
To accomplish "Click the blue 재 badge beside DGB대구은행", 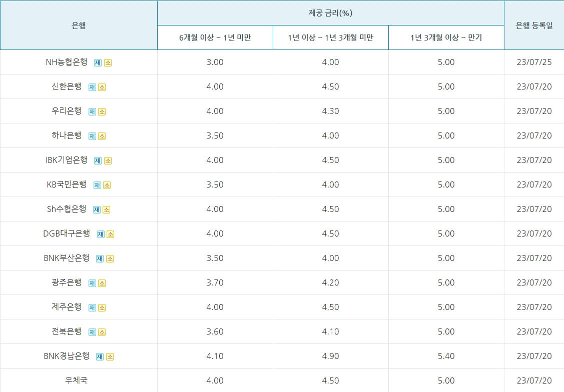I will (101, 234).
